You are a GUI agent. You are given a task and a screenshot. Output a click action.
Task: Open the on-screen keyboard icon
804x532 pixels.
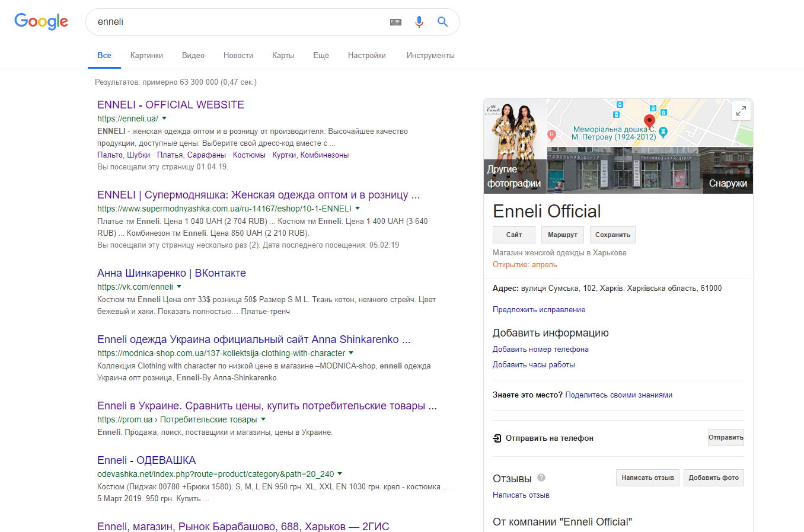(x=395, y=22)
